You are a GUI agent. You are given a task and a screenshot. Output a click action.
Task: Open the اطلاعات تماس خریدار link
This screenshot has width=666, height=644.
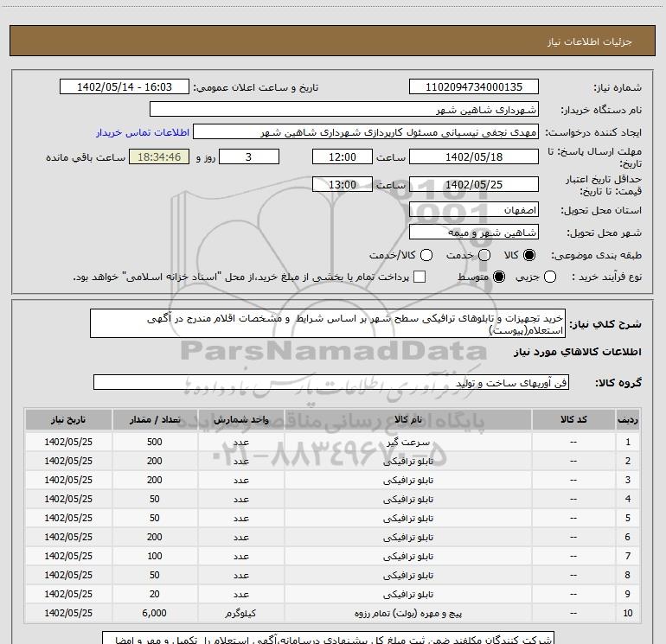[x=143, y=132]
